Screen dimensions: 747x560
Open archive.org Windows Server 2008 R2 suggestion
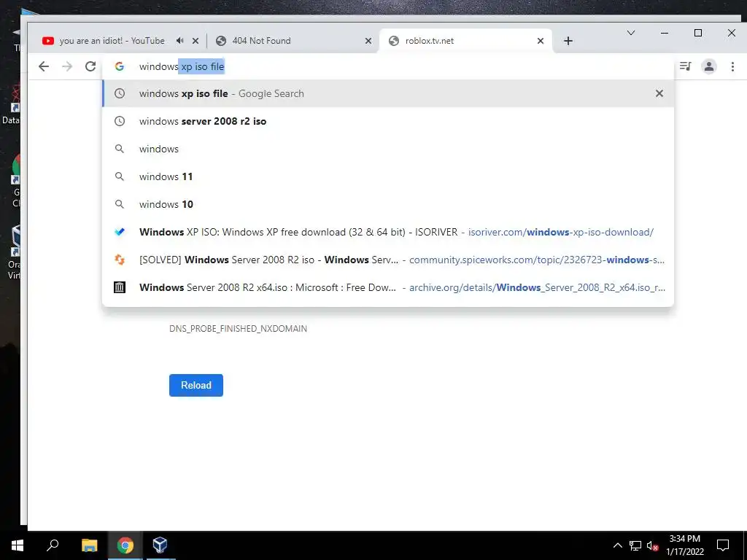388,287
